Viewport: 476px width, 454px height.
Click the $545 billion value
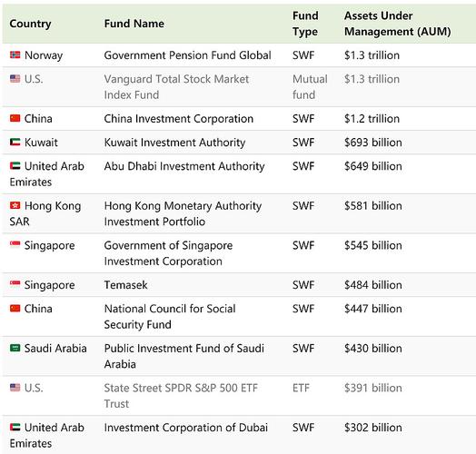pos(373,245)
